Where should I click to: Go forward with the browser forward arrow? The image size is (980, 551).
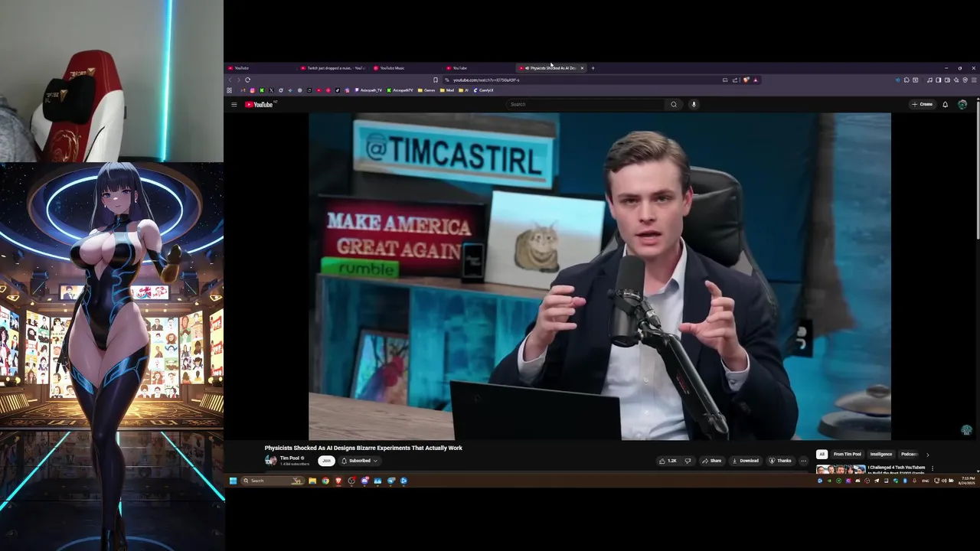[x=239, y=80]
